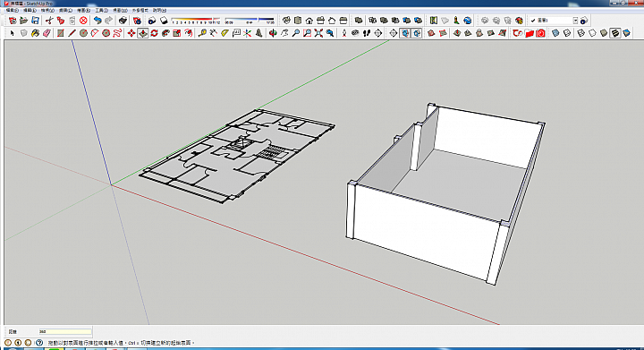Click the blue help question-mark status icon
Image resolution: width=644 pixels, height=350 pixels.
tap(39, 342)
